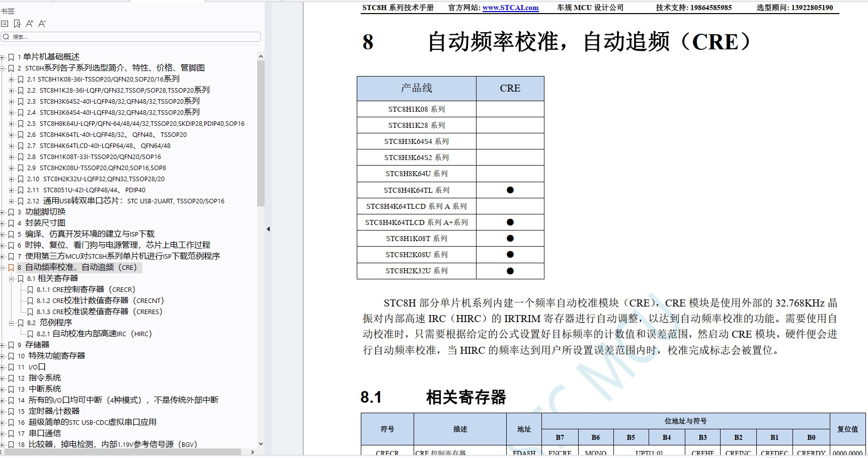Click bookmark icon beside 4 封装尺寸图
Screen dimensions: 868x458
pos(11,223)
